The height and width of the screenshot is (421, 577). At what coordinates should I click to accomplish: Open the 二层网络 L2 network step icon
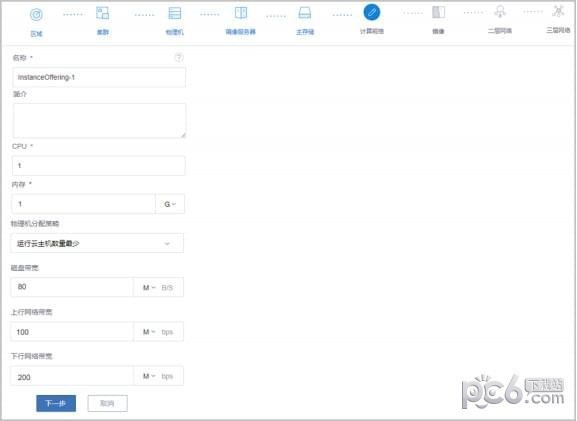500,12
